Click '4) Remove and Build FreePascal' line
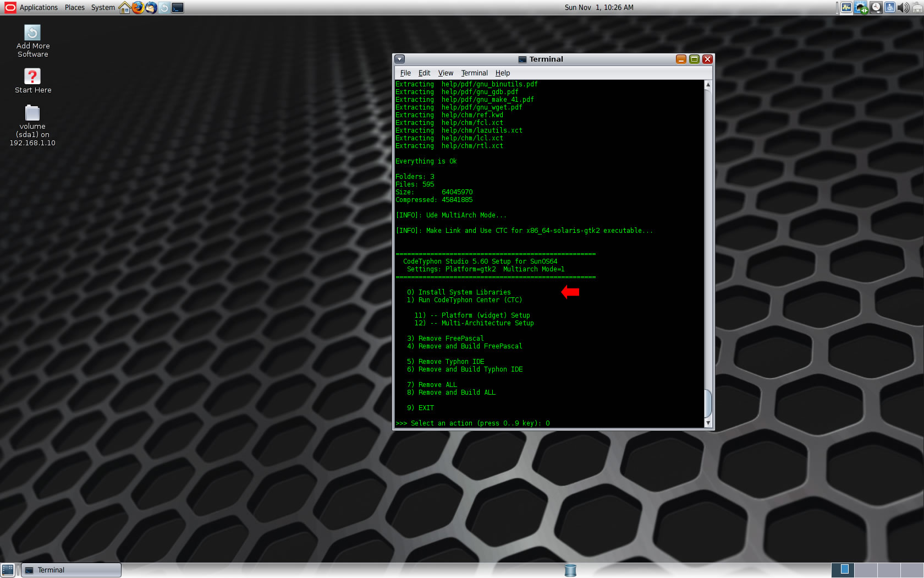924x578 pixels. [x=465, y=346]
